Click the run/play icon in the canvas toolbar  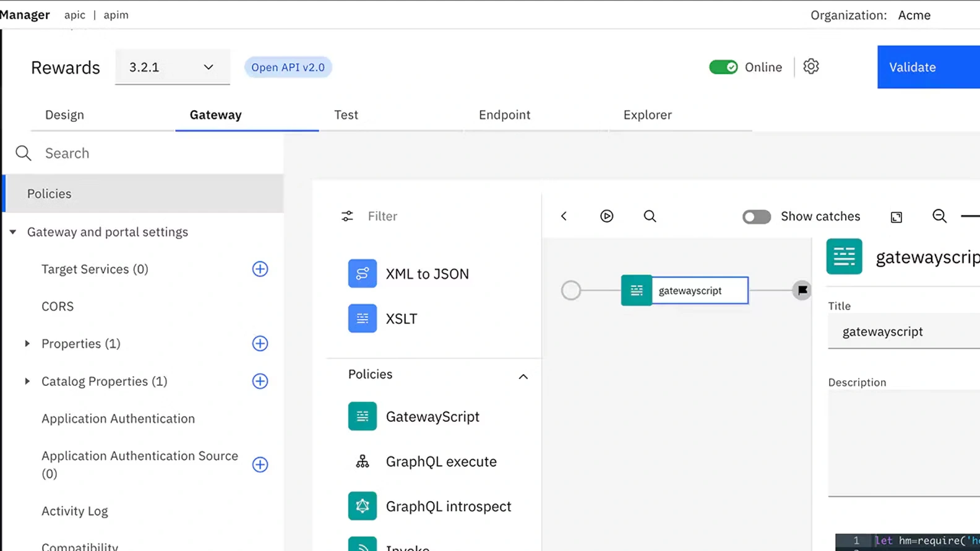pyautogui.click(x=606, y=216)
